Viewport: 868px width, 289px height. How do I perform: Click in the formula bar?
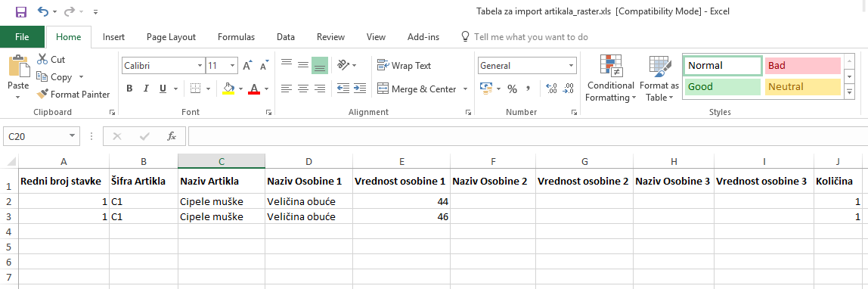coord(528,136)
